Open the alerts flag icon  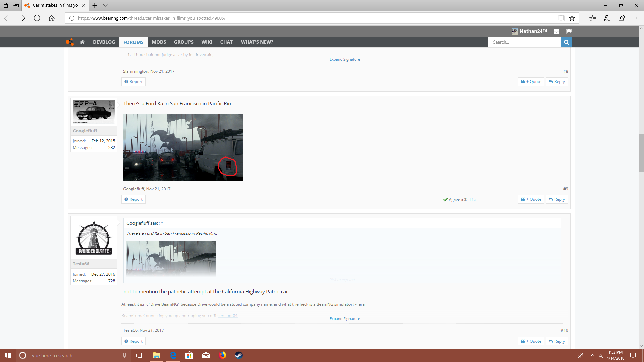(x=569, y=31)
